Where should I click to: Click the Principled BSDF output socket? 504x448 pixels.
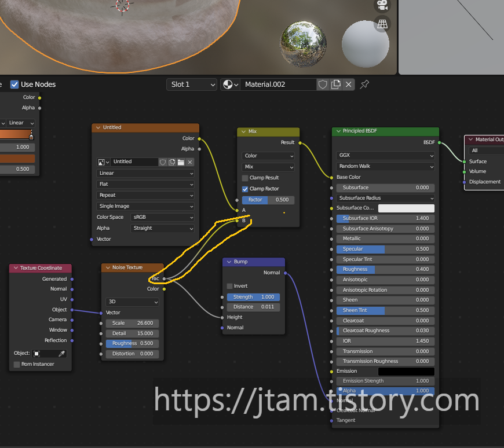click(x=439, y=142)
